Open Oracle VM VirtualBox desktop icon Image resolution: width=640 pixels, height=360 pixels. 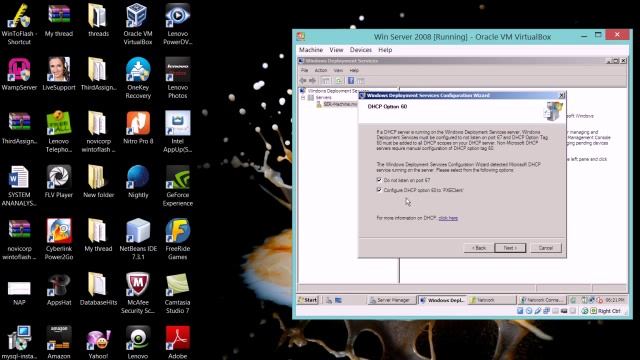coord(138,24)
